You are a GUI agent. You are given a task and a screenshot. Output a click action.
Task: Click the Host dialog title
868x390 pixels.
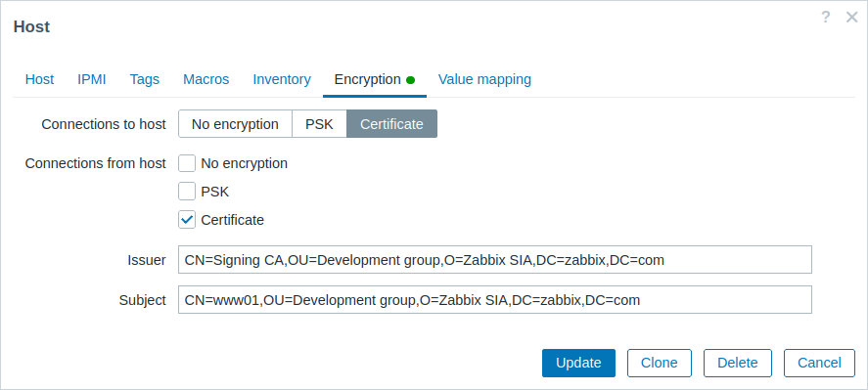pos(31,26)
